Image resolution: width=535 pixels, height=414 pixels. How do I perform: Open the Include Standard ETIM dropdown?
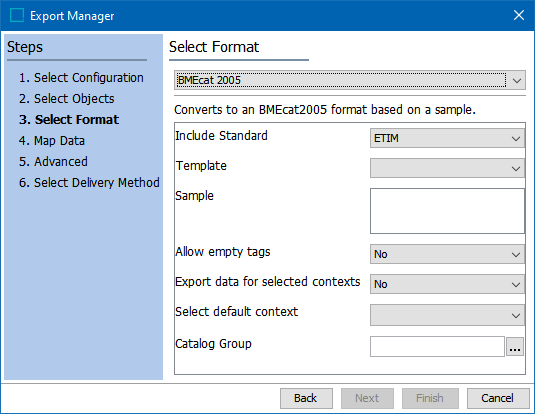point(447,138)
